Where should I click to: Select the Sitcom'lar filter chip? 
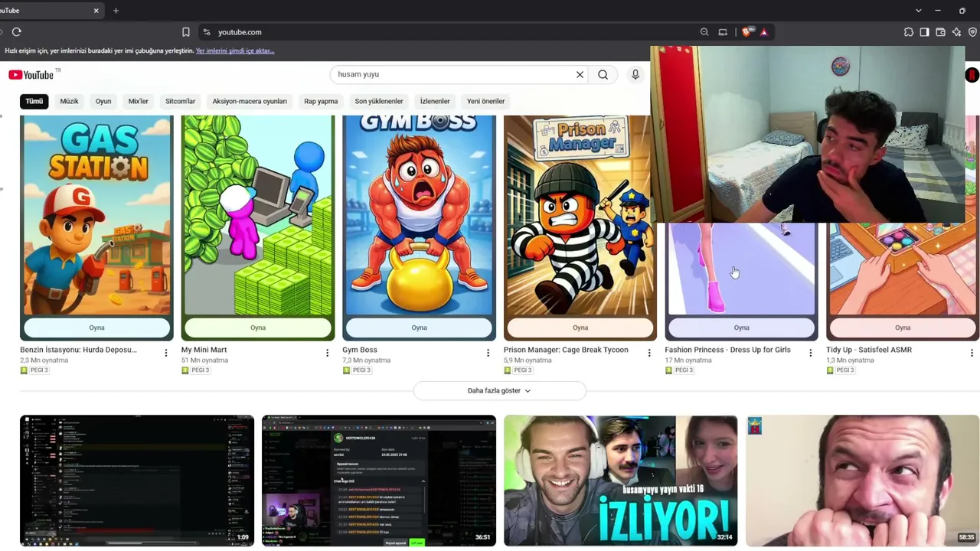(x=181, y=101)
